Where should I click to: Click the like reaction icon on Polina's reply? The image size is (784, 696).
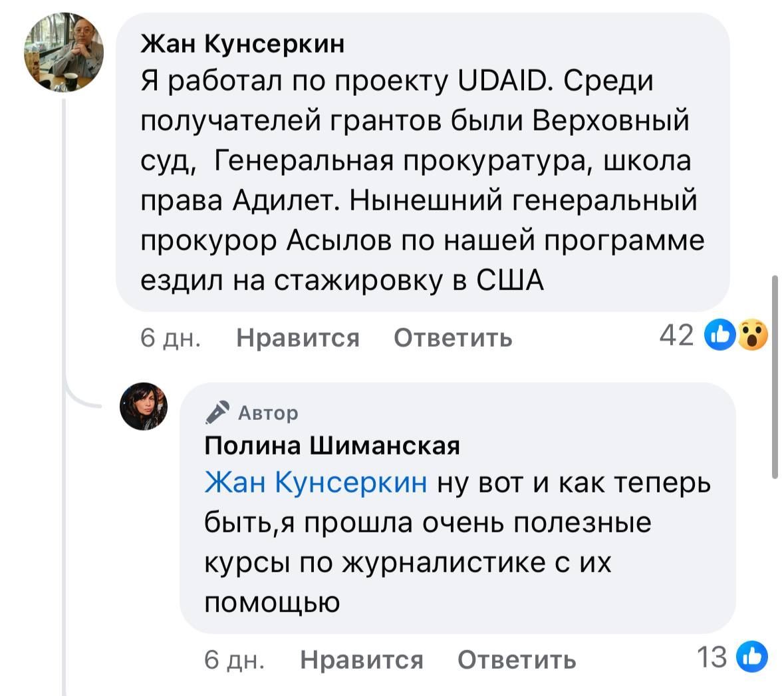(753, 657)
